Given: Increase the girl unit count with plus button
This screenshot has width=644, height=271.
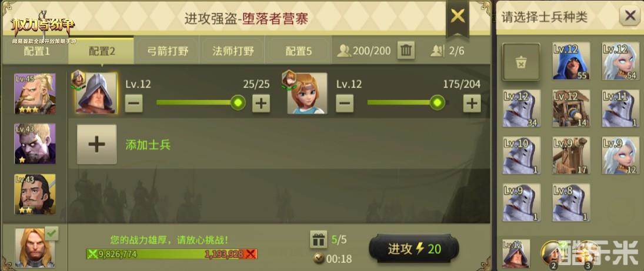Looking at the screenshot, I should tap(472, 103).
